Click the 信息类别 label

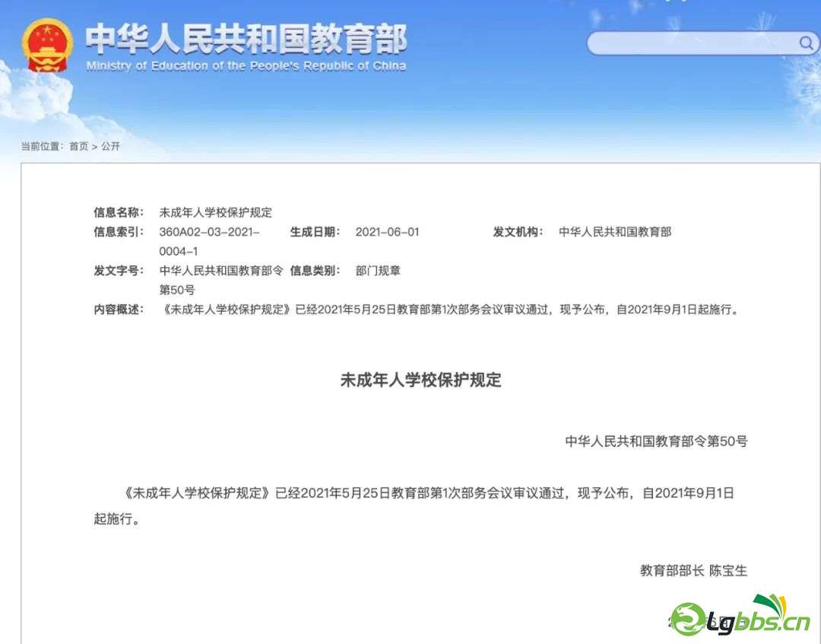pos(315,271)
